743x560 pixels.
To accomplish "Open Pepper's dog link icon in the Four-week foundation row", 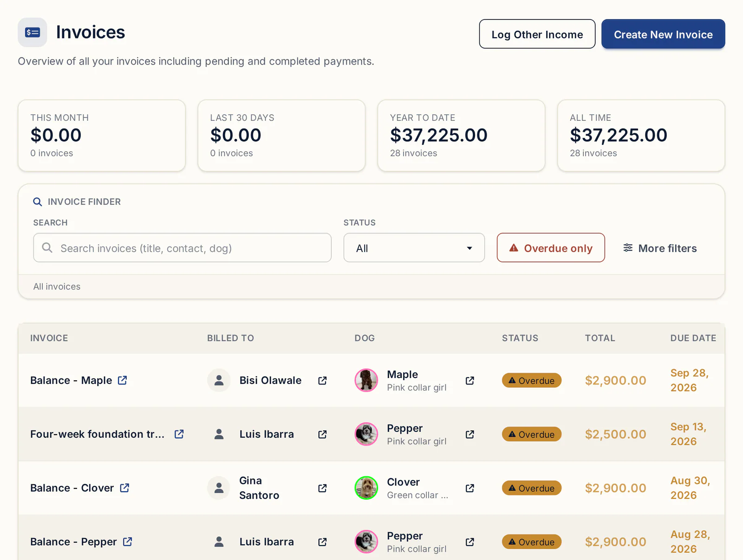I will (x=470, y=435).
